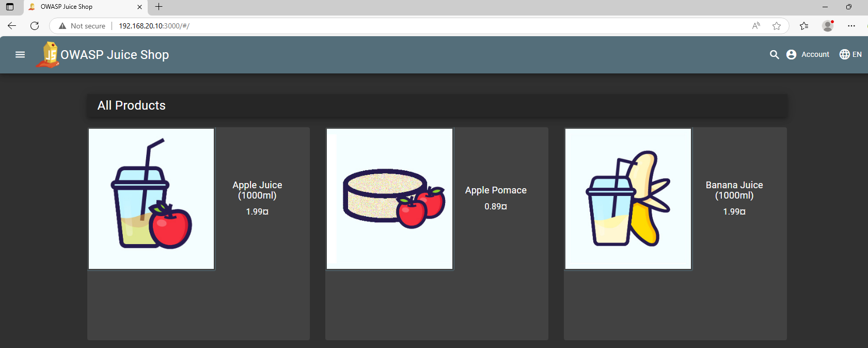Open the Favorites list icon

[x=804, y=26]
